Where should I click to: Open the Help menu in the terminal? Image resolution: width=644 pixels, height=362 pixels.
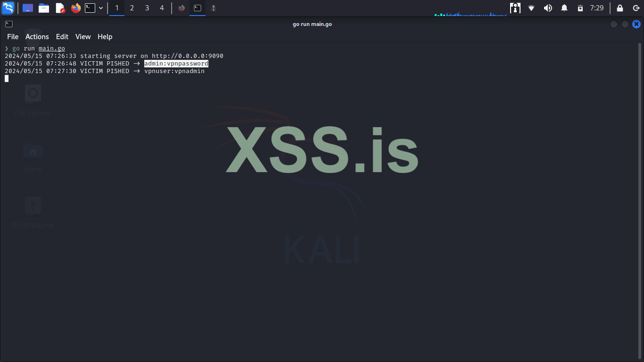pyautogui.click(x=105, y=37)
